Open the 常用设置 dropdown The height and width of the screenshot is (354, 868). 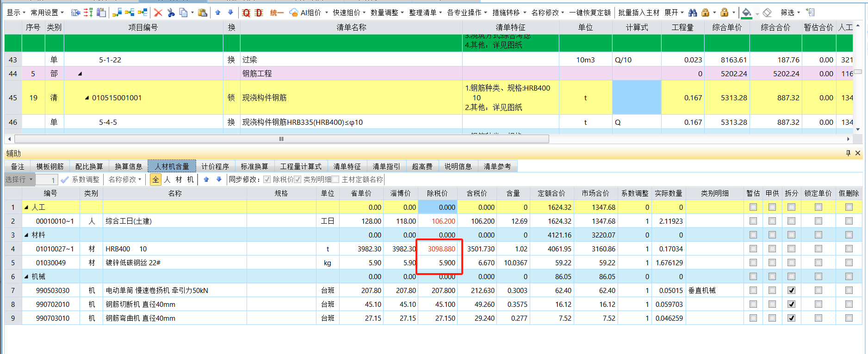(x=47, y=12)
